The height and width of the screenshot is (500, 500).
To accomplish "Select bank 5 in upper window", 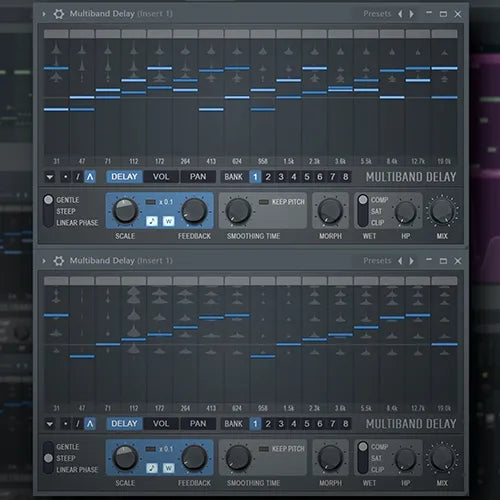I will click(x=307, y=177).
